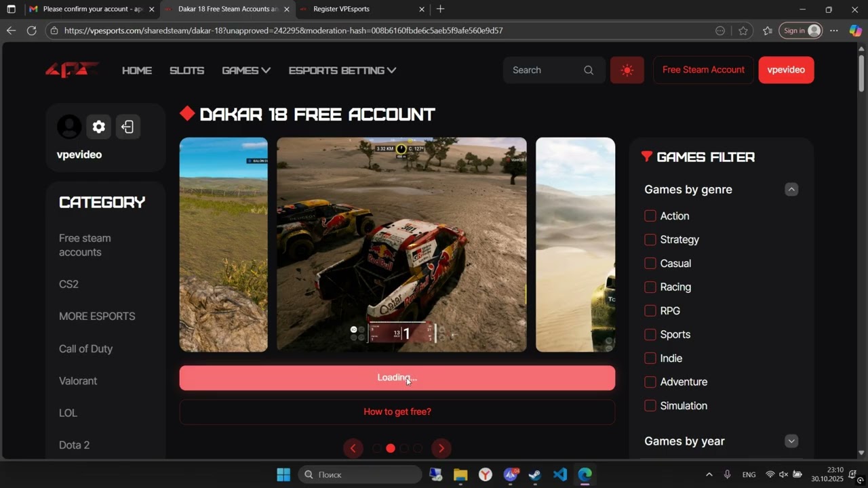The width and height of the screenshot is (868, 488).
Task: Launch File Explorer from taskbar
Action: click(x=460, y=474)
